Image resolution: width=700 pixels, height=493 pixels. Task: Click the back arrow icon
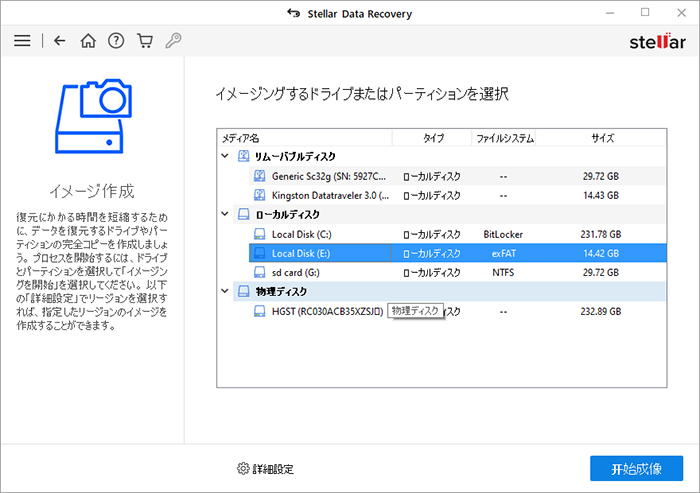pyautogui.click(x=60, y=41)
